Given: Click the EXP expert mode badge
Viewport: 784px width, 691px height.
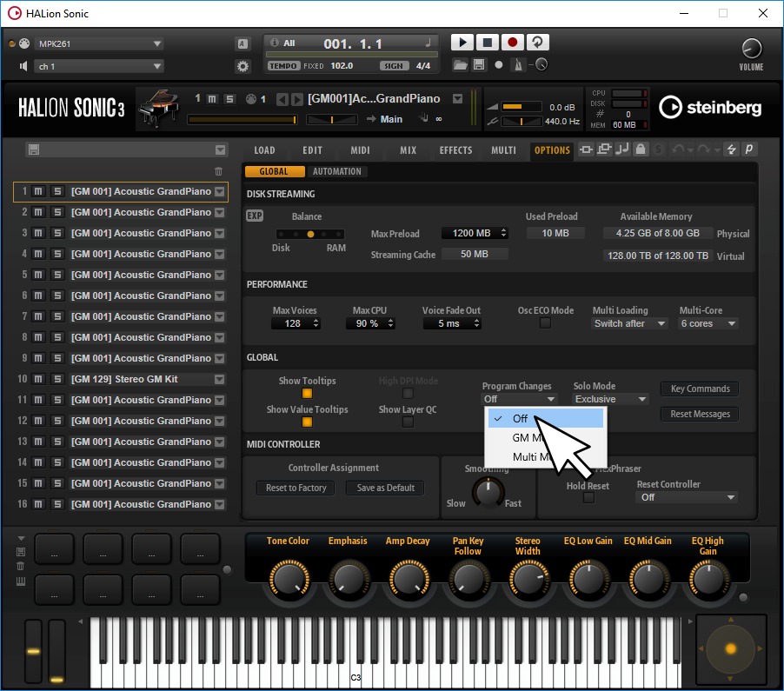Looking at the screenshot, I should click(255, 216).
